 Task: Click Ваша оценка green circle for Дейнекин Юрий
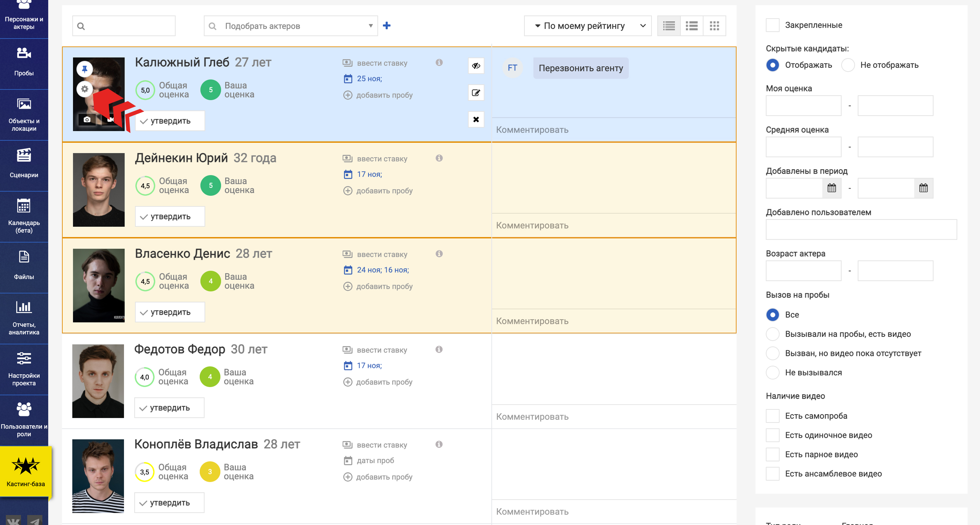coord(210,185)
